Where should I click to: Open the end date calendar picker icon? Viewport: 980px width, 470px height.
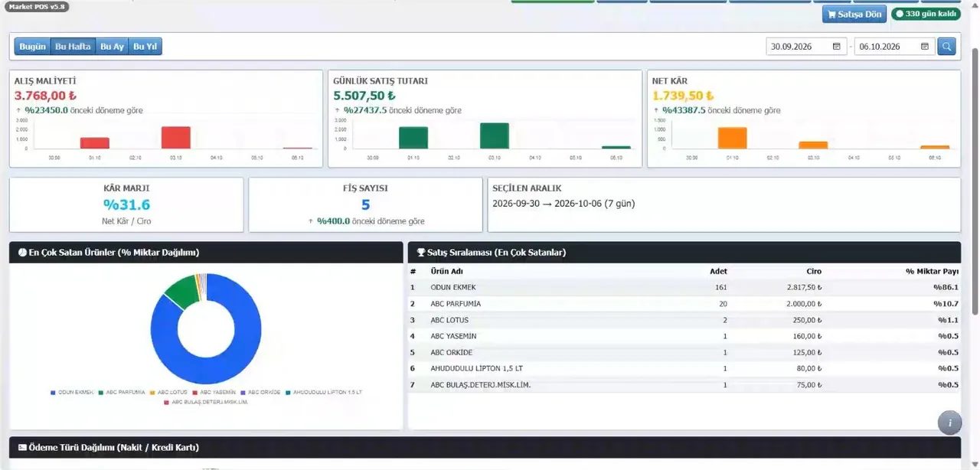925,47
